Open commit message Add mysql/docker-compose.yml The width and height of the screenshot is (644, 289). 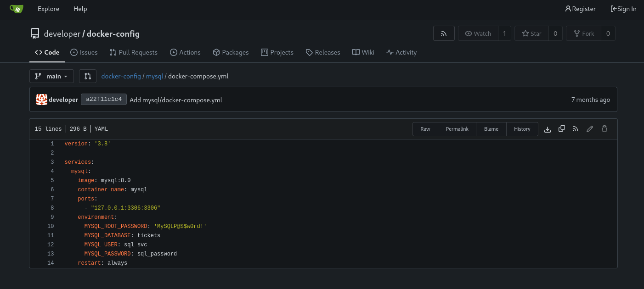click(x=176, y=100)
